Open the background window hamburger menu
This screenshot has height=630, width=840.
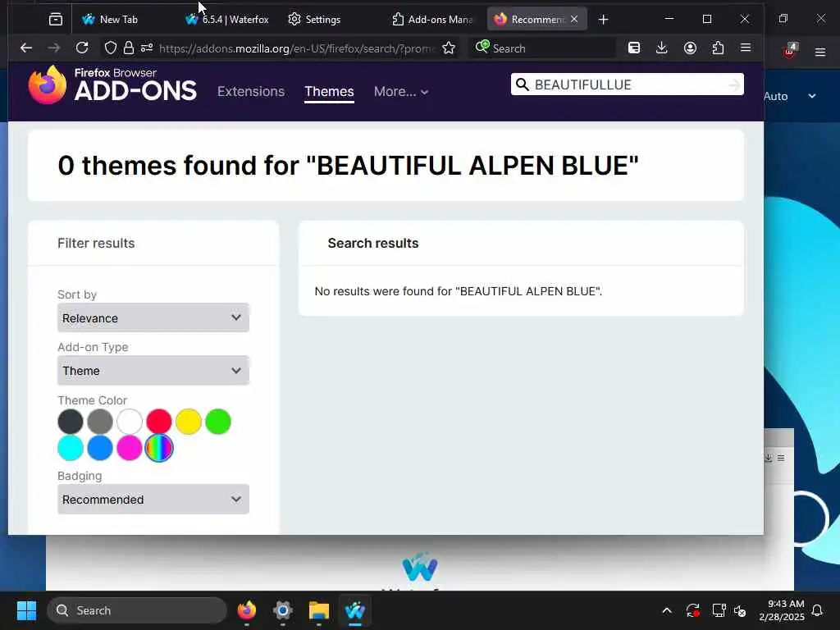pyautogui.click(x=820, y=52)
